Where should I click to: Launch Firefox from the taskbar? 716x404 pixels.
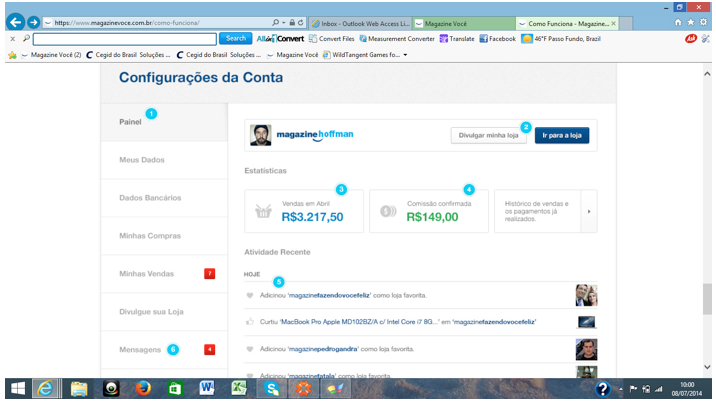point(143,388)
